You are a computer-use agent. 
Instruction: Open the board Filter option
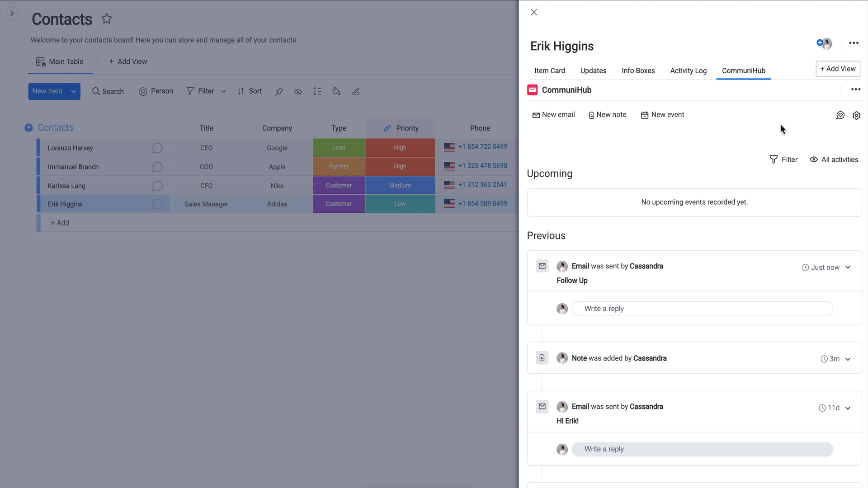coord(201,91)
